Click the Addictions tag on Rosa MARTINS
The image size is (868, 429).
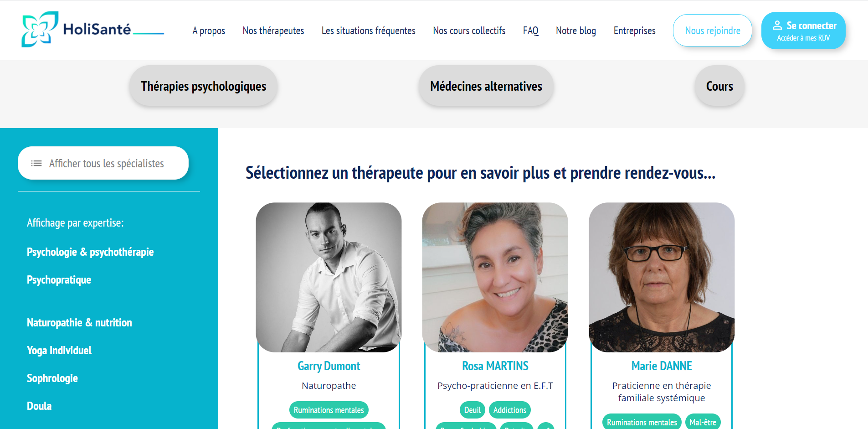(x=510, y=410)
